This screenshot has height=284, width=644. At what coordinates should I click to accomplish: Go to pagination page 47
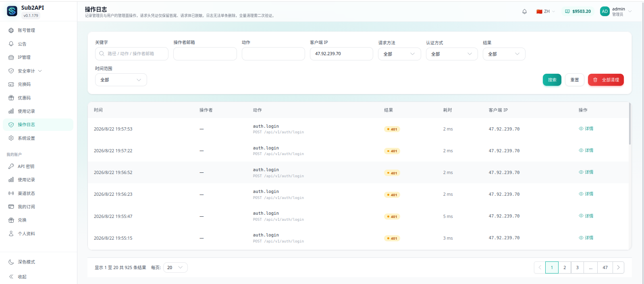tap(605, 267)
